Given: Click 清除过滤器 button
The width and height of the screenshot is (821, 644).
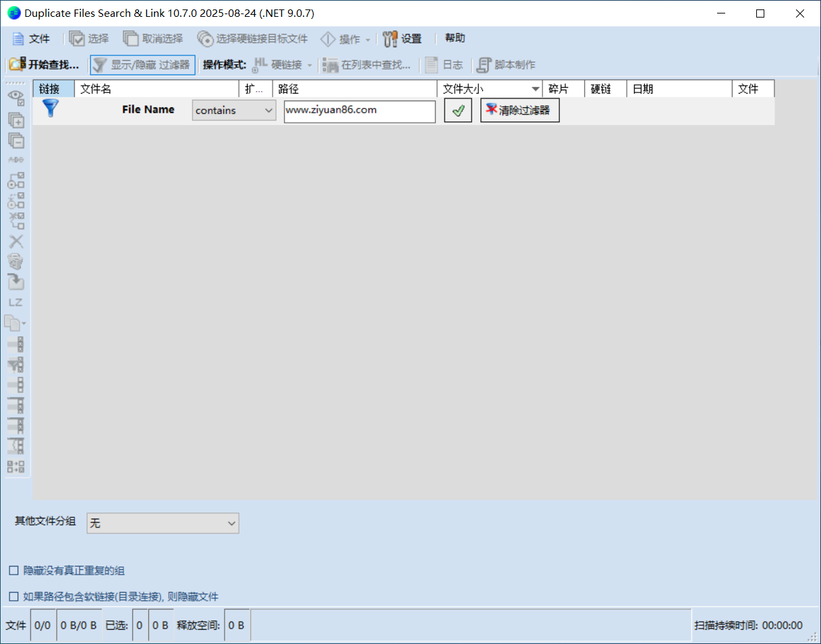Looking at the screenshot, I should (519, 111).
